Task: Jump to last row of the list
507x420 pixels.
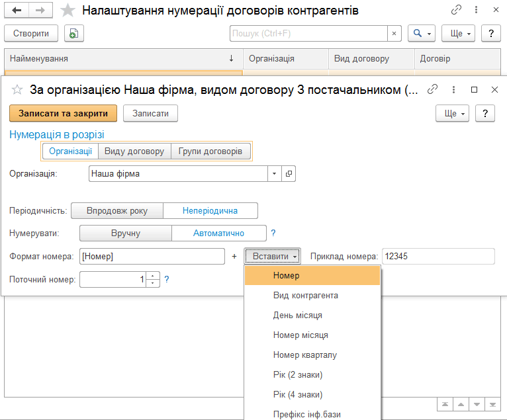Action: [x=492, y=405]
